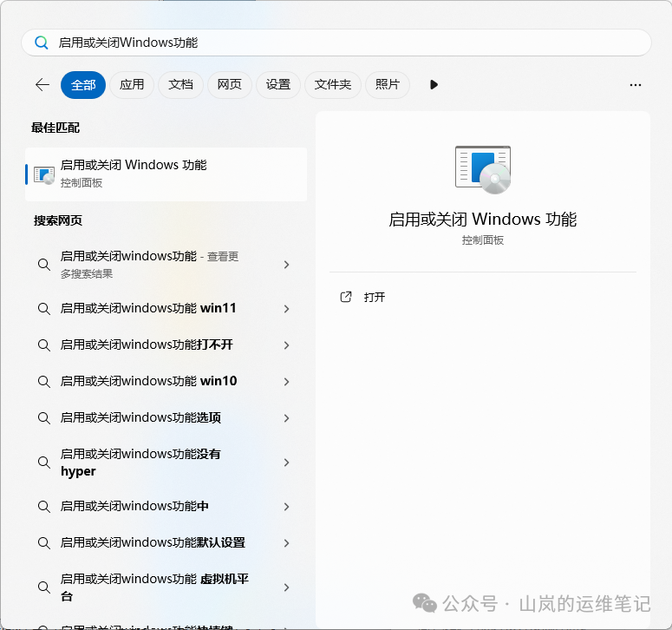The height and width of the screenshot is (630, 672).
Task: Click search icon beside win11 suggestion
Action: point(43,309)
